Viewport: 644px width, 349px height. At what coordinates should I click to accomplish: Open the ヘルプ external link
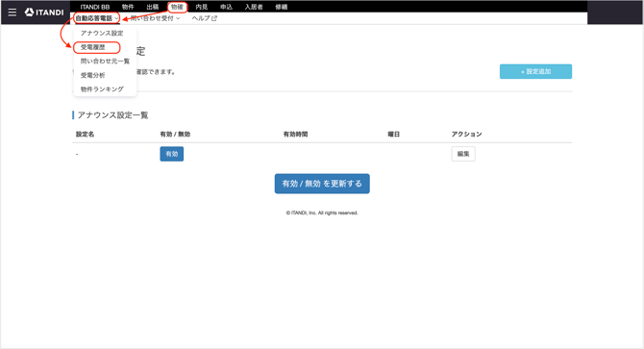(204, 18)
